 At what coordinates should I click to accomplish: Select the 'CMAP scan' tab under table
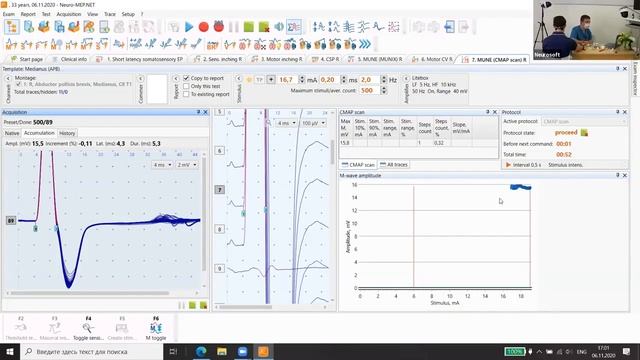click(358, 164)
